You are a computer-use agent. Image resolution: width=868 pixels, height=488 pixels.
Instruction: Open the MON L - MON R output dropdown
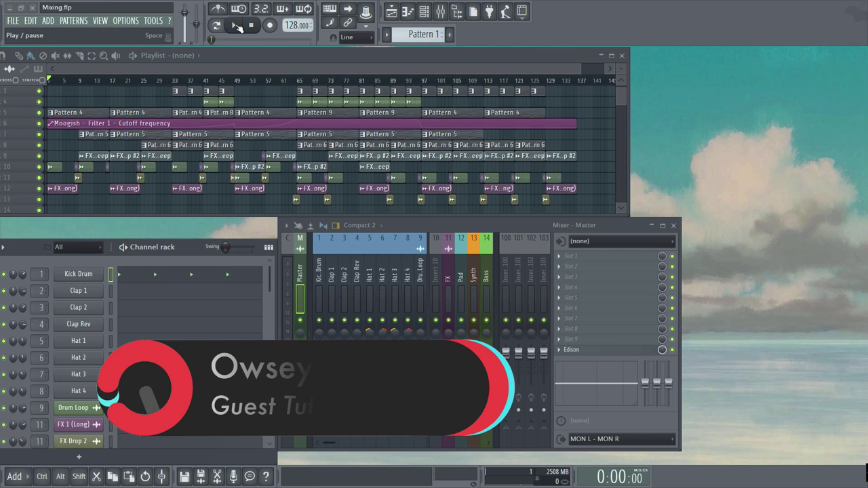621,439
